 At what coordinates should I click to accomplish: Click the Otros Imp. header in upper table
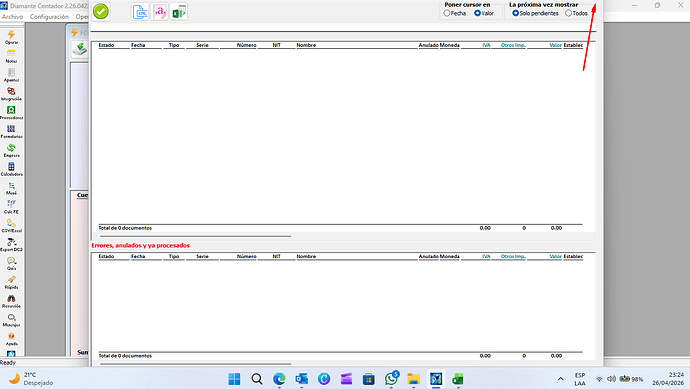tap(513, 45)
